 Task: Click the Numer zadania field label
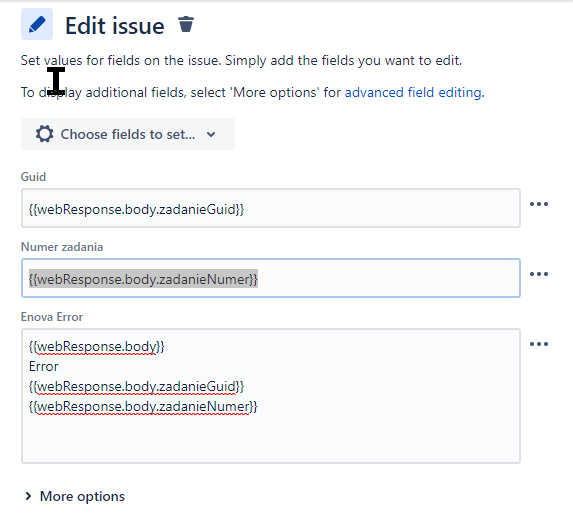62,247
